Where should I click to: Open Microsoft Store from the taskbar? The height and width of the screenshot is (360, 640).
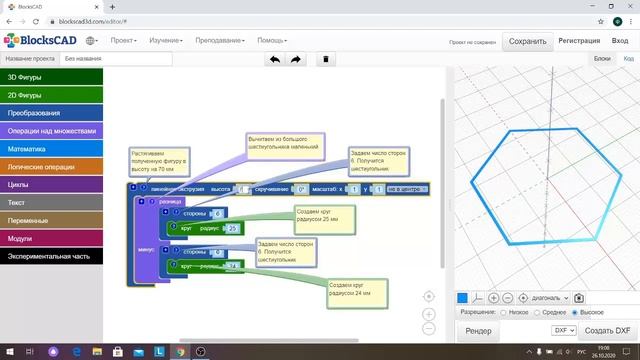118,351
